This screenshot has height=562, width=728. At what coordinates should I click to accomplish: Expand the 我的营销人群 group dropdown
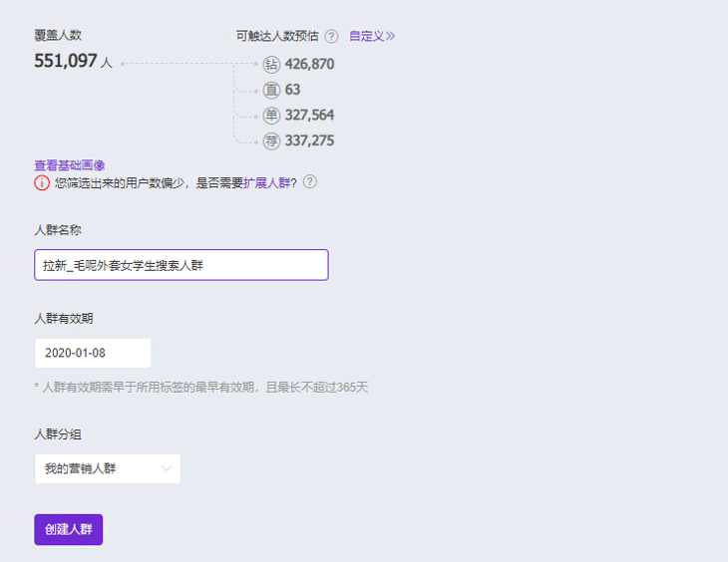pos(108,468)
